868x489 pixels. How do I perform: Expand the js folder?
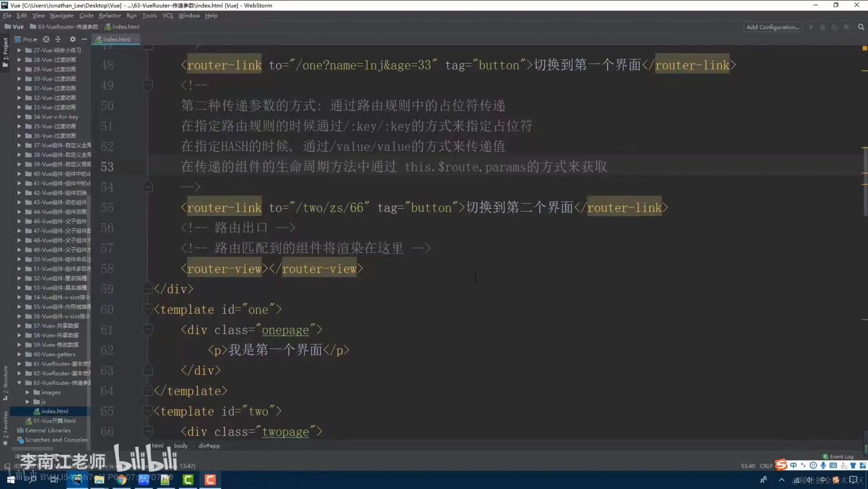tap(28, 402)
